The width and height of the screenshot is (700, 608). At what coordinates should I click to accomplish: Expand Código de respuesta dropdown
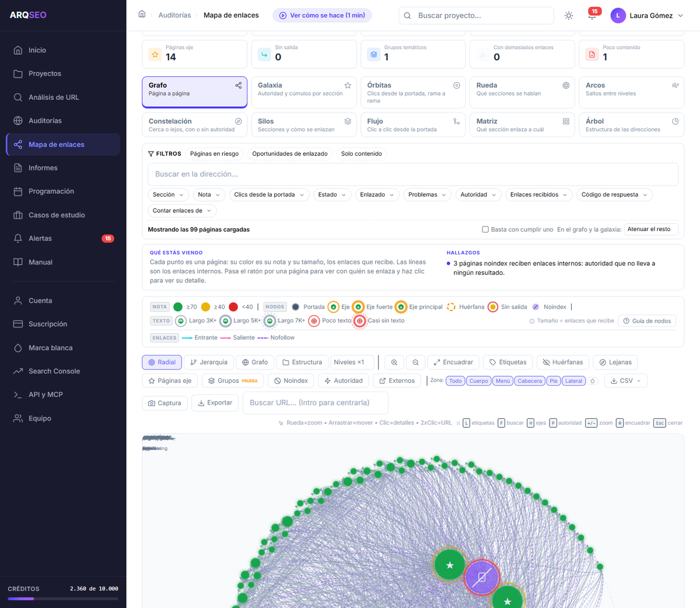(x=614, y=195)
